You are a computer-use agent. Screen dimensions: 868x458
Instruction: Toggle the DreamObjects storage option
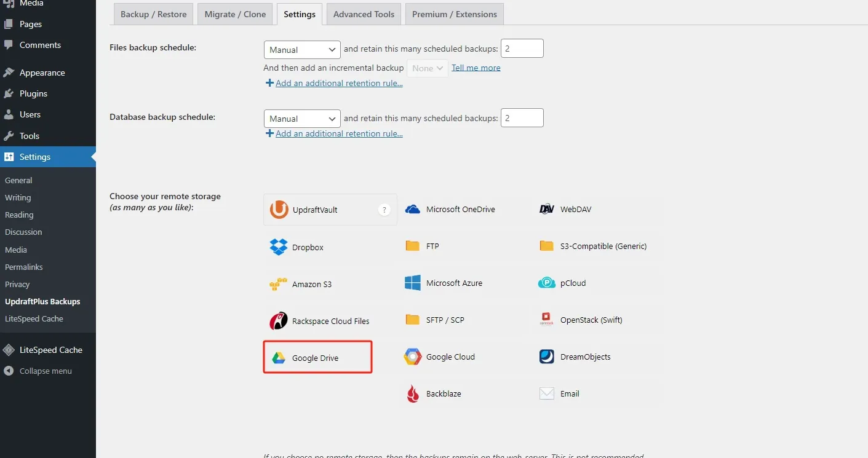click(x=584, y=357)
